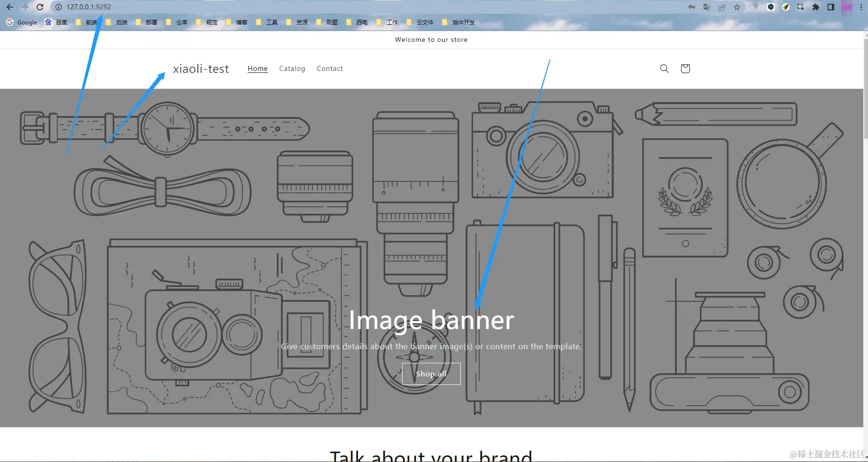Image resolution: width=868 pixels, height=462 pixels.
Task: Reload the page with the refresh icon
Action: tap(40, 7)
